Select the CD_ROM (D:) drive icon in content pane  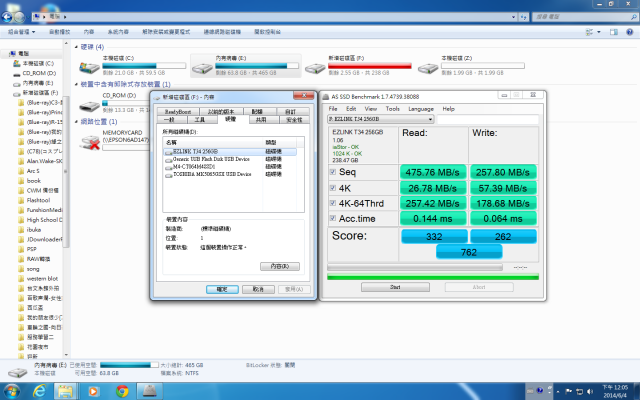pyautogui.click(x=90, y=106)
